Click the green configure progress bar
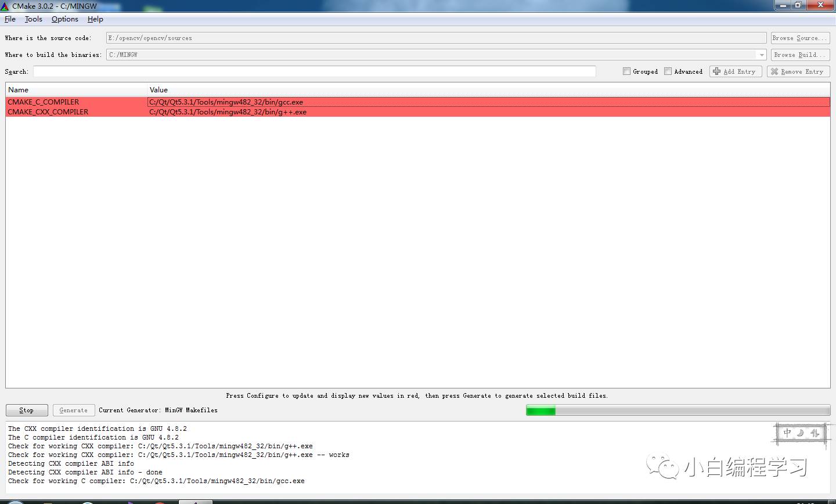This screenshot has width=836, height=504. point(678,411)
